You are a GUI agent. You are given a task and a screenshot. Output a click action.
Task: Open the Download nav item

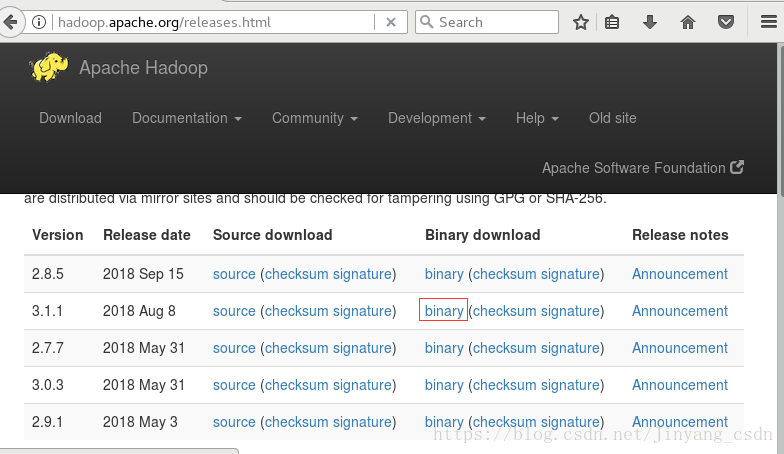point(70,118)
